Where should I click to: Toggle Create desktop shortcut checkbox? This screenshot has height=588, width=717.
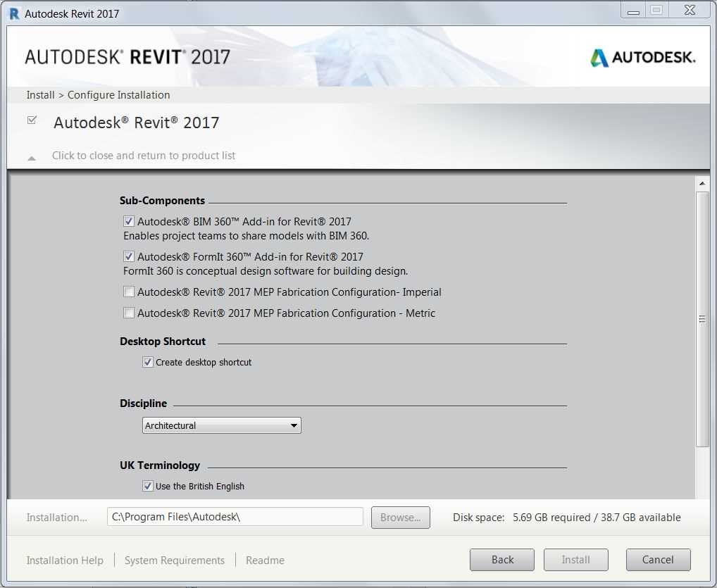[x=148, y=362]
